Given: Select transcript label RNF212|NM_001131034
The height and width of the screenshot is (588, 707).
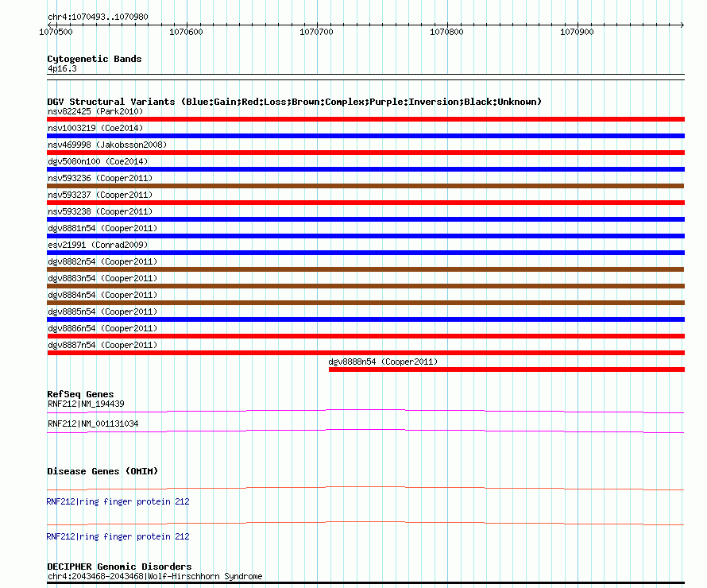Looking at the screenshot, I should pos(93,424).
